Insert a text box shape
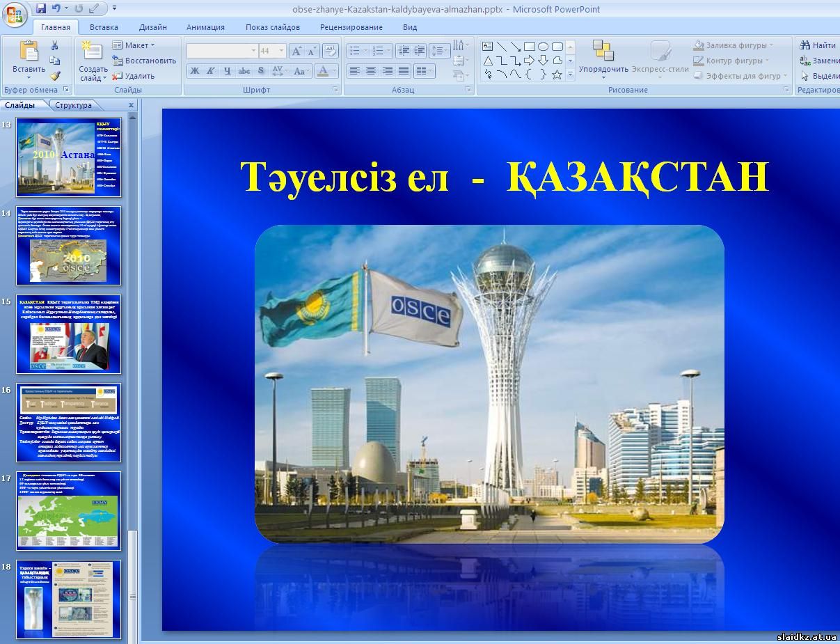This screenshot has height=644, width=840. [488, 47]
